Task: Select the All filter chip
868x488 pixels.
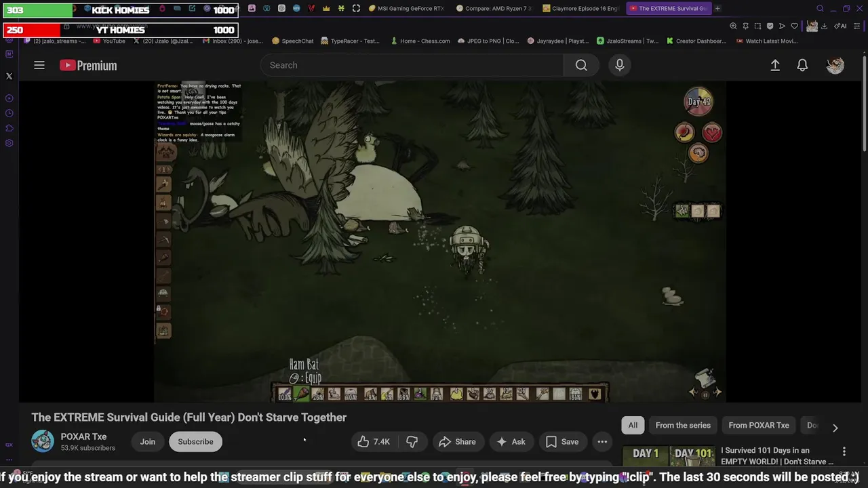Action: pyautogui.click(x=633, y=426)
